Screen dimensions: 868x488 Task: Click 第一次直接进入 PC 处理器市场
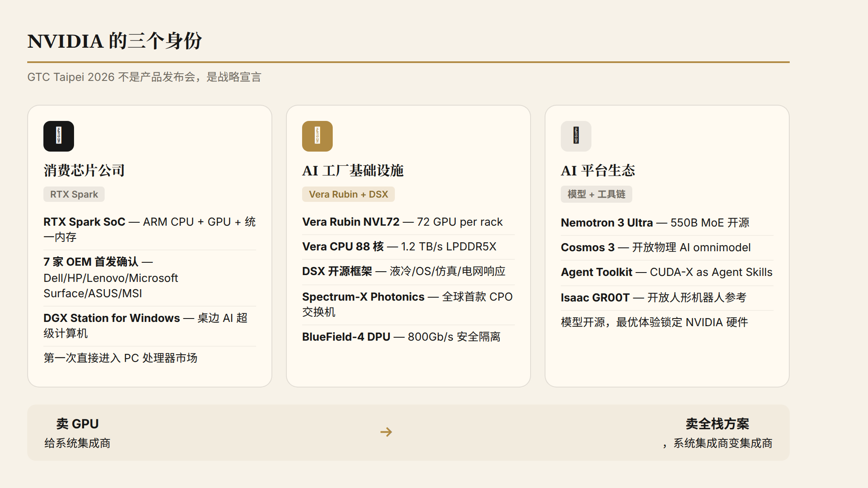coord(120,358)
